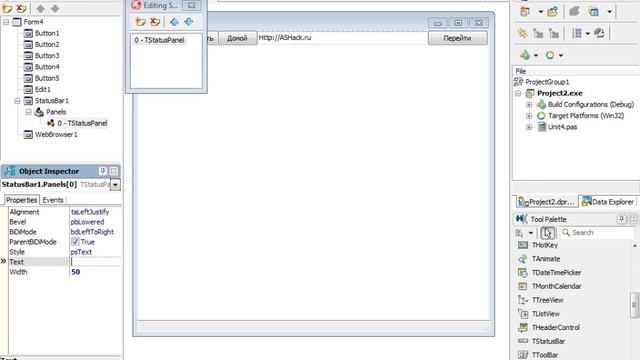Open dropdown arrow next to Add New Project icon
The height and width of the screenshot is (360, 640).
pyautogui.click(x=540, y=12)
